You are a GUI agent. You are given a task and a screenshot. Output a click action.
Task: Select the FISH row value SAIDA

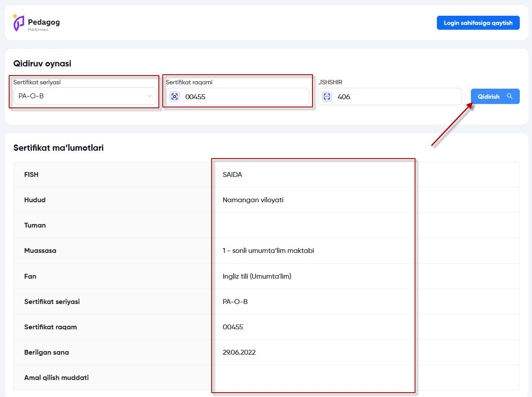click(x=232, y=175)
